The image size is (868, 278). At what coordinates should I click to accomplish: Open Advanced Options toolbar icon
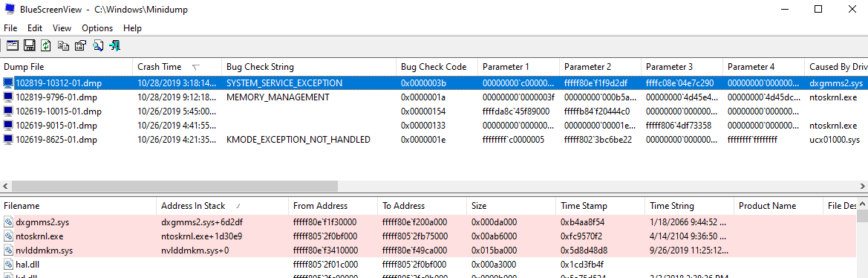click(12, 45)
